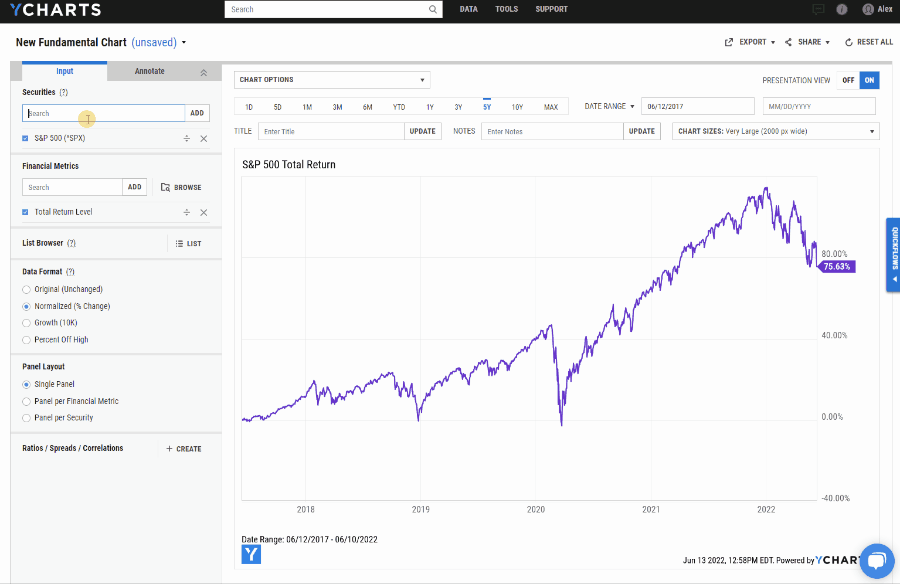Image resolution: width=900 pixels, height=584 pixels.
Task: Open the Date Range dropdown arrow
Action: (x=633, y=106)
